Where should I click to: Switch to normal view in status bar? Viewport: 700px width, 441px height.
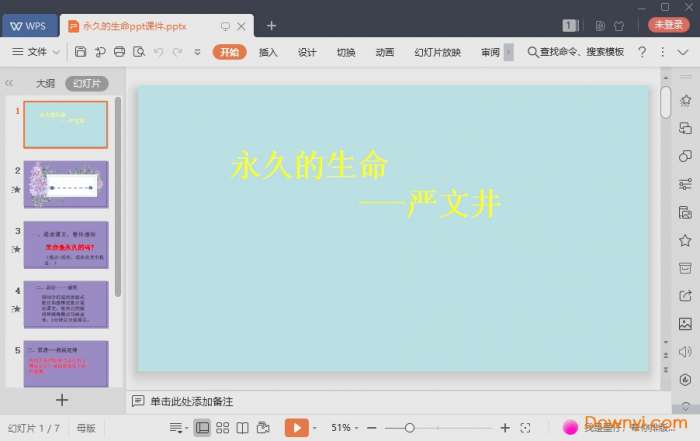[x=202, y=428]
